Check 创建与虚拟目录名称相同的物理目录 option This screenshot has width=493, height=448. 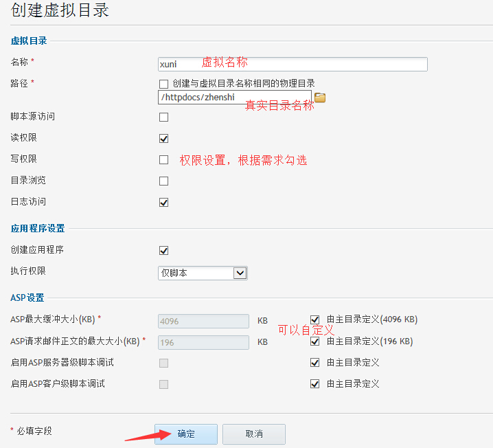tap(163, 84)
